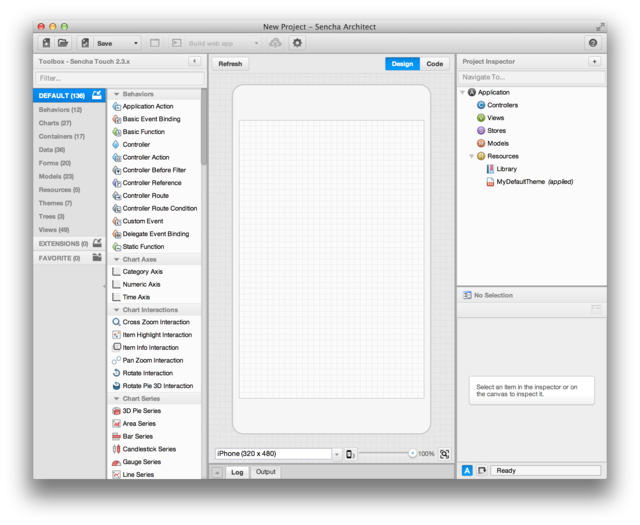Collapse the Behaviors section in the toolbox

click(116, 94)
